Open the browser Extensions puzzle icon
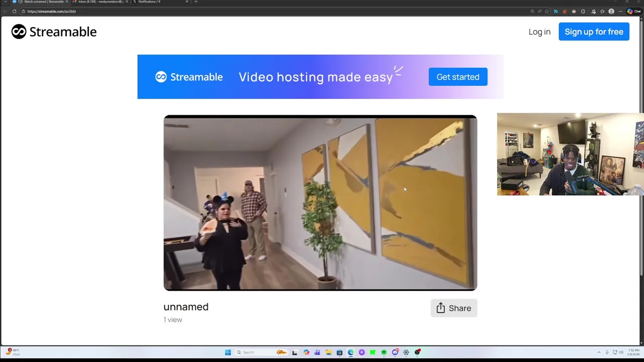The image size is (644, 362). (x=583, y=11)
